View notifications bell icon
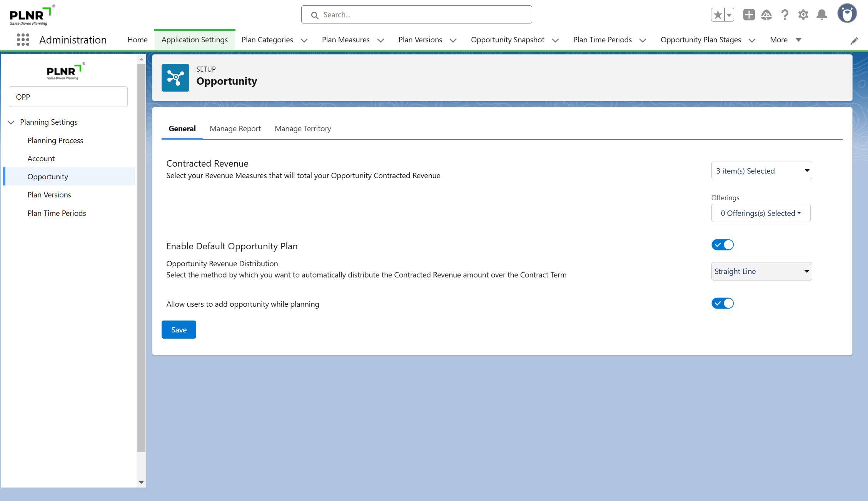 pos(822,15)
